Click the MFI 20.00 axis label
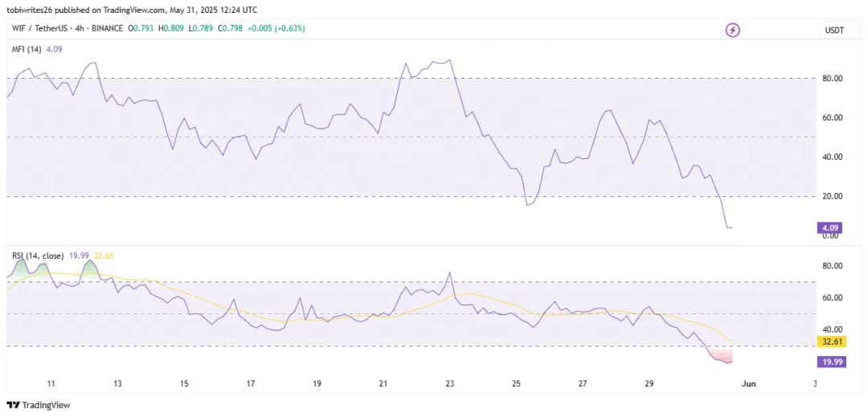The image size is (868, 417). [832, 196]
